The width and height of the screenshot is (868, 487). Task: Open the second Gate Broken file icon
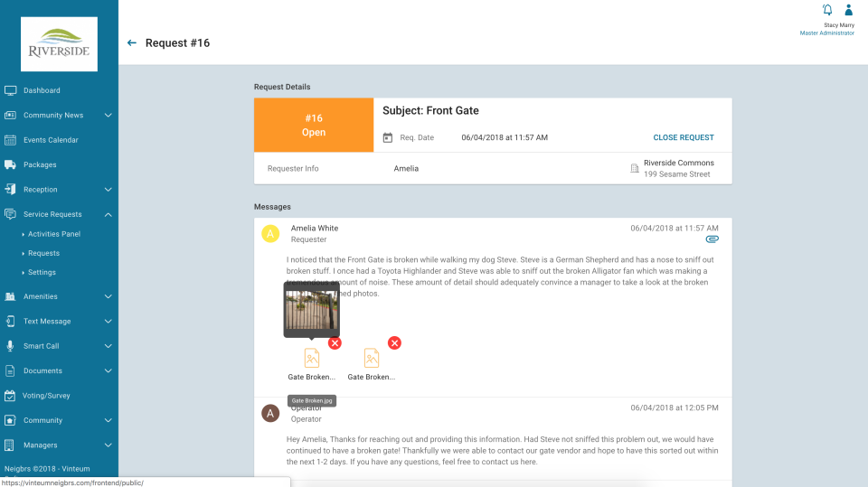click(371, 358)
